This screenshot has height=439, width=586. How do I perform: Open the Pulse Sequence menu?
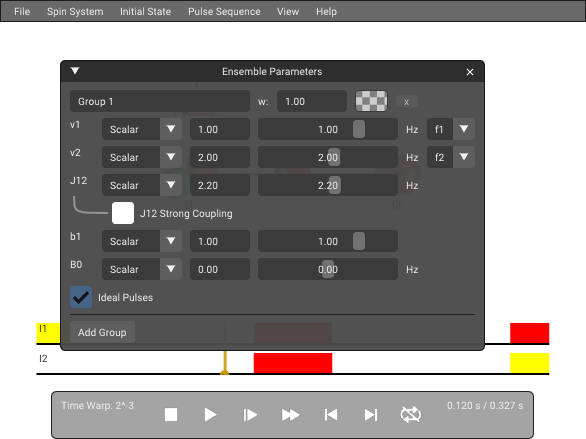224,12
